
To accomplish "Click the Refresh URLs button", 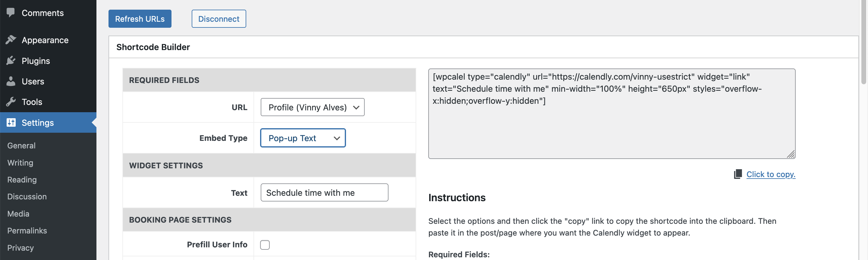I will (140, 19).
